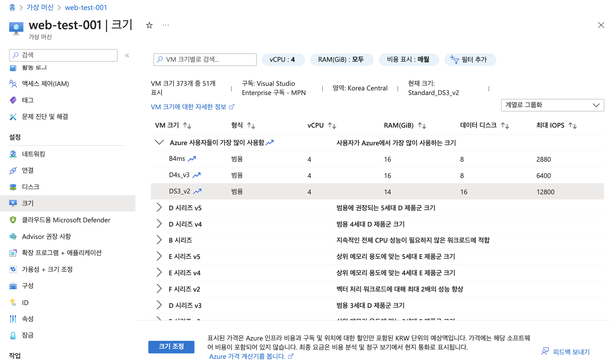Click the vCPU : 4 filter pill
Screen dimensions: 610x364
tap(283, 60)
